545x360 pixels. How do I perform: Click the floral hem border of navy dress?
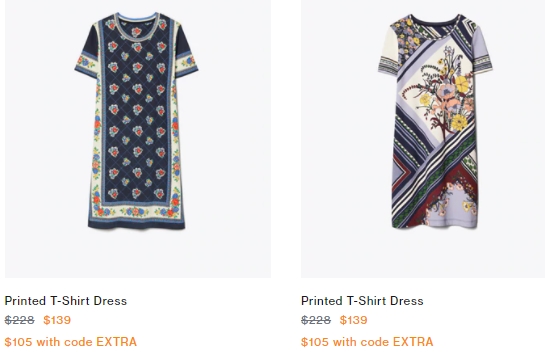tap(136, 211)
